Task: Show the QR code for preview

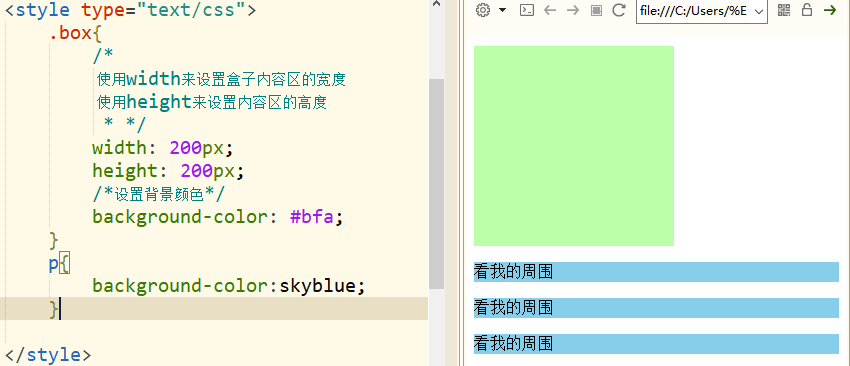Action: pos(784,10)
